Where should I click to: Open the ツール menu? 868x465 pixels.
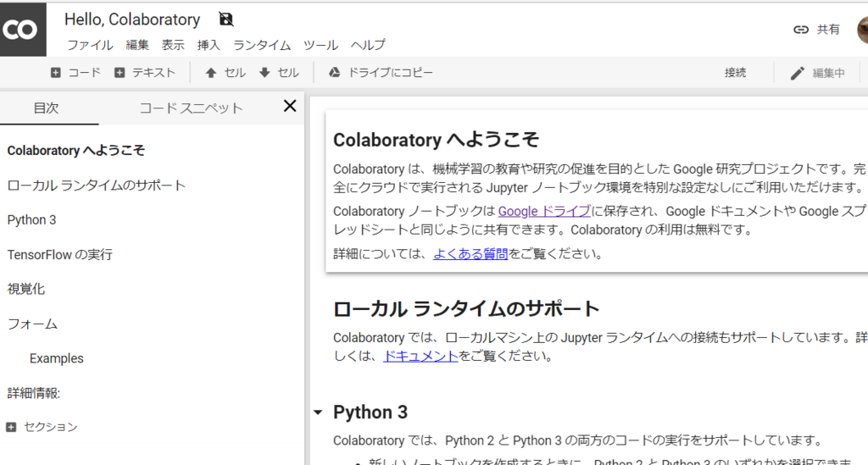320,45
